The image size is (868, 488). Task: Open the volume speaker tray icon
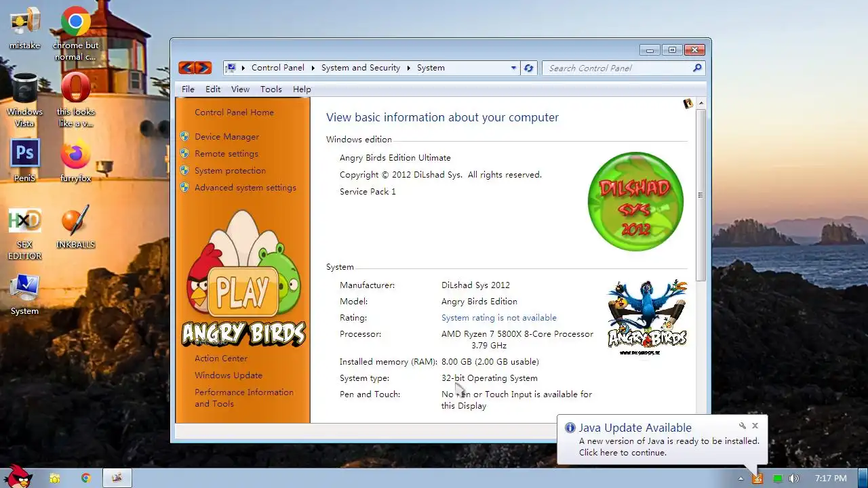[794, 479]
